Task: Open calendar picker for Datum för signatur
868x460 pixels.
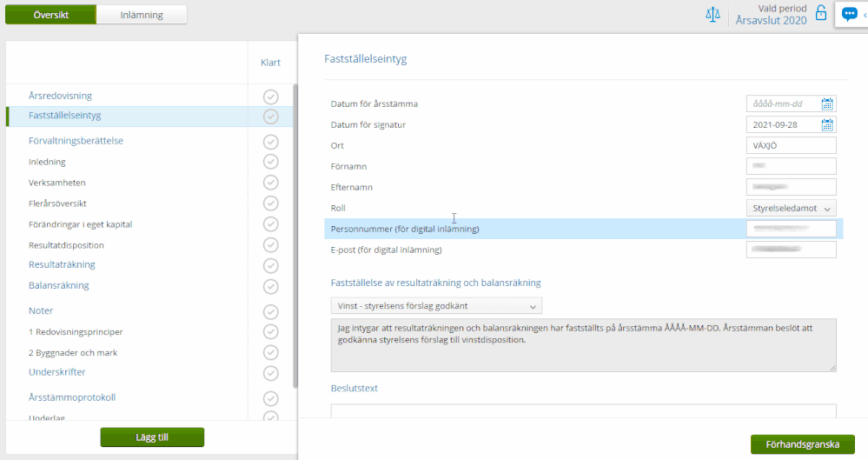Action: coord(827,125)
